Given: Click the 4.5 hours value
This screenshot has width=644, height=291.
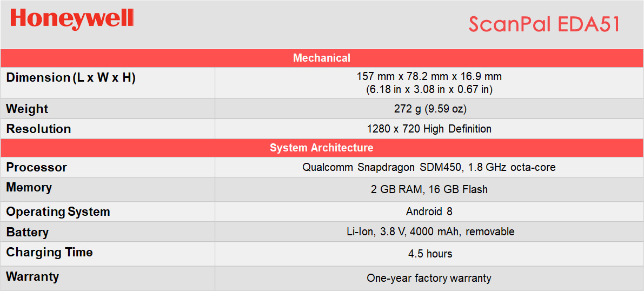Looking at the screenshot, I should tap(429, 254).
